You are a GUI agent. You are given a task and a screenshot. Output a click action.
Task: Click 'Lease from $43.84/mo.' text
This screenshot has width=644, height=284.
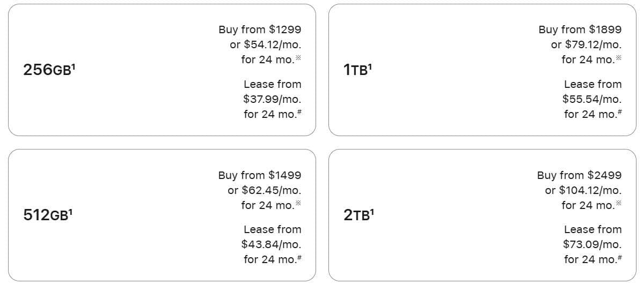click(x=271, y=237)
